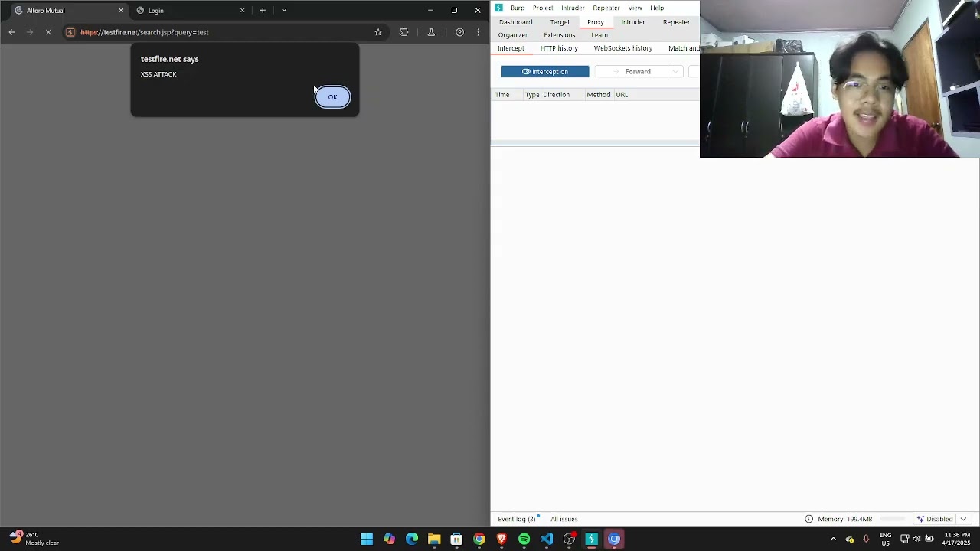Bookmark this page with the star icon
The image size is (980, 551).
click(x=377, y=32)
